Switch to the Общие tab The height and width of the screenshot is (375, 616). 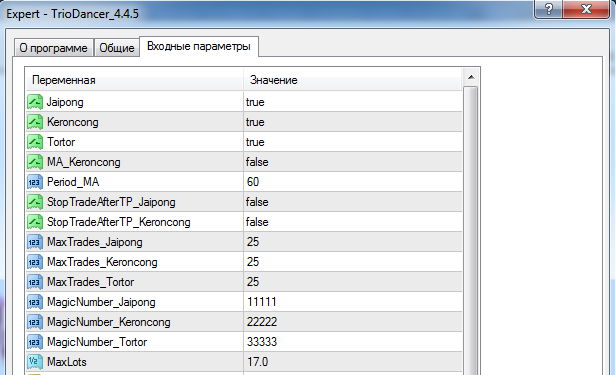click(x=117, y=48)
